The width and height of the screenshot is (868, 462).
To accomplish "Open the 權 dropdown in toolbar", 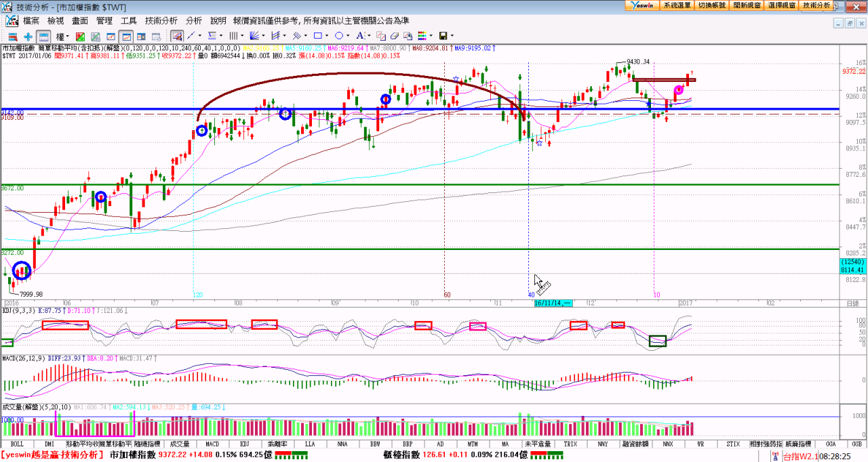I will [x=62, y=36].
